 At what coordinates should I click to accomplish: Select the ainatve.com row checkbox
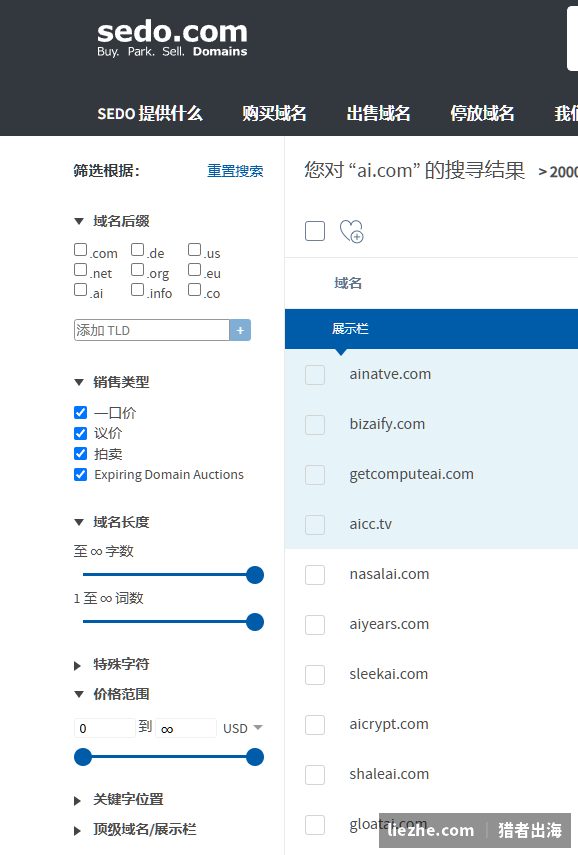(315, 375)
